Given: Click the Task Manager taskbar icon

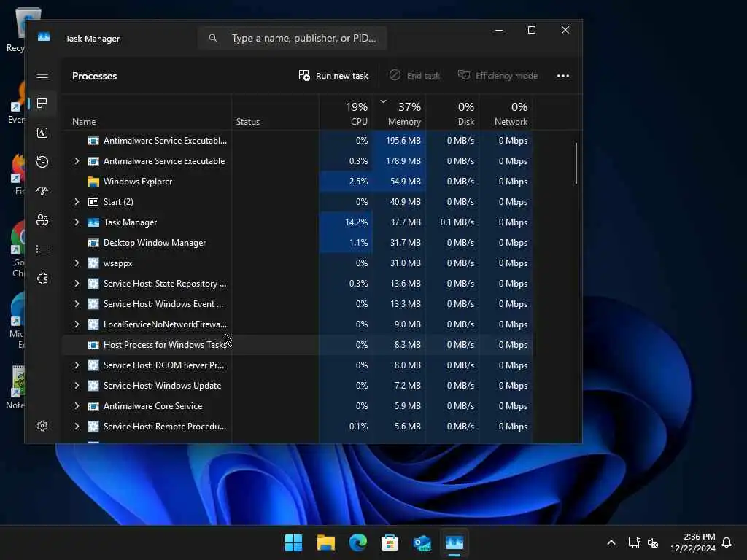Looking at the screenshot, I should (x=454, y=542).
